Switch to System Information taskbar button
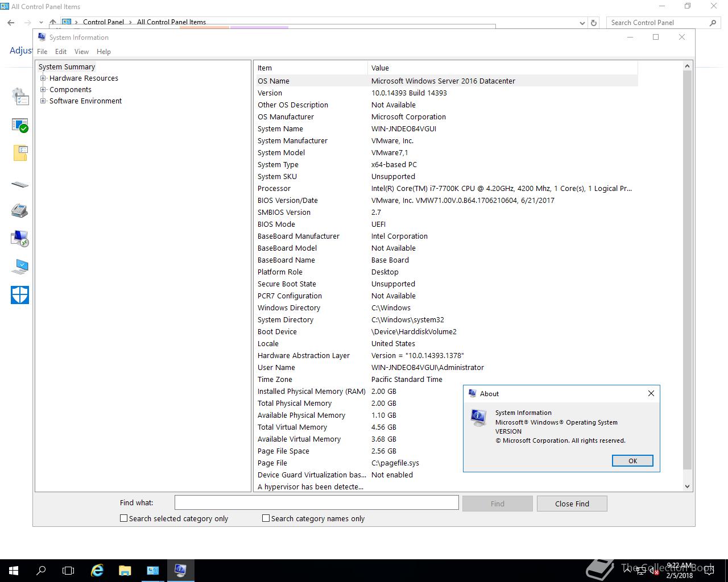 181,570
